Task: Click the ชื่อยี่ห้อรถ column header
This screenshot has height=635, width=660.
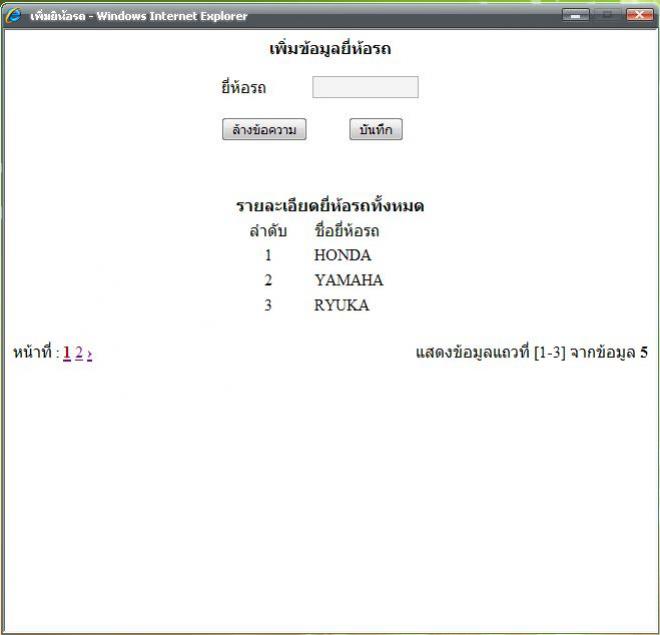Action: 347,231
